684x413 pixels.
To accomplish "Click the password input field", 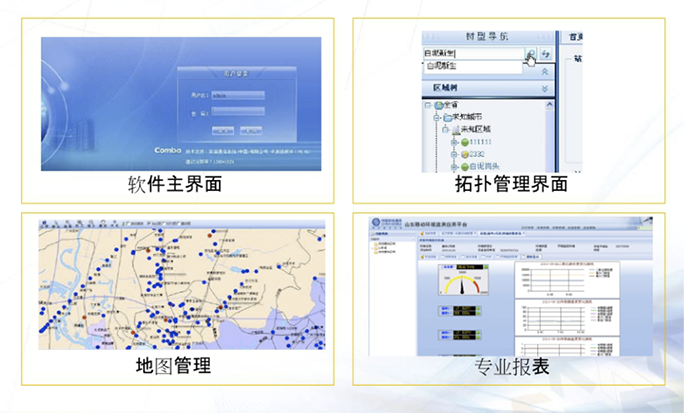I will [x=237, y=112].
